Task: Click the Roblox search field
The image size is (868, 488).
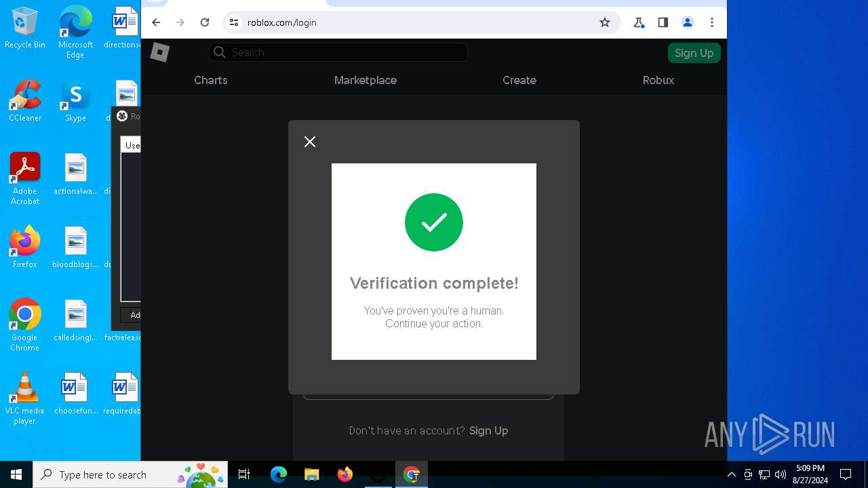Action: [338, 52]
